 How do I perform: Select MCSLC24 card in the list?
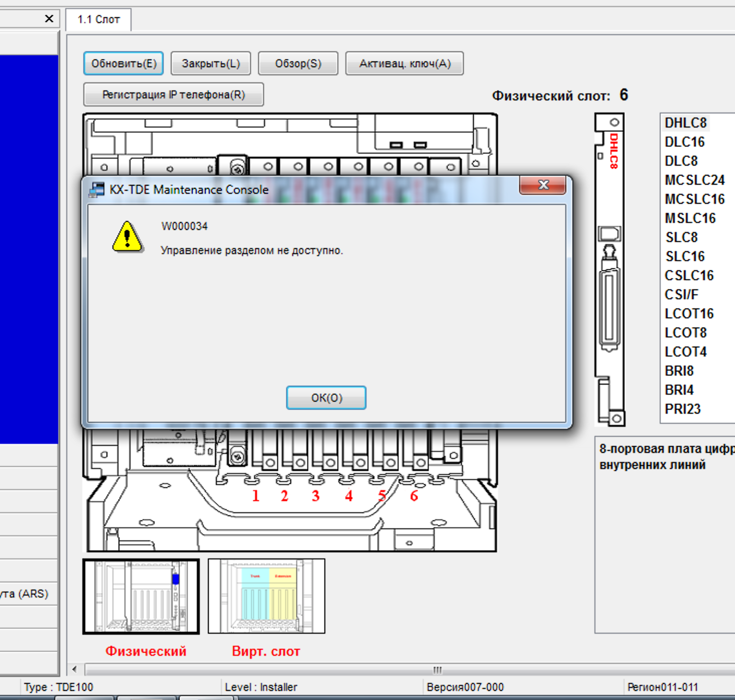[x=694, y=180]
